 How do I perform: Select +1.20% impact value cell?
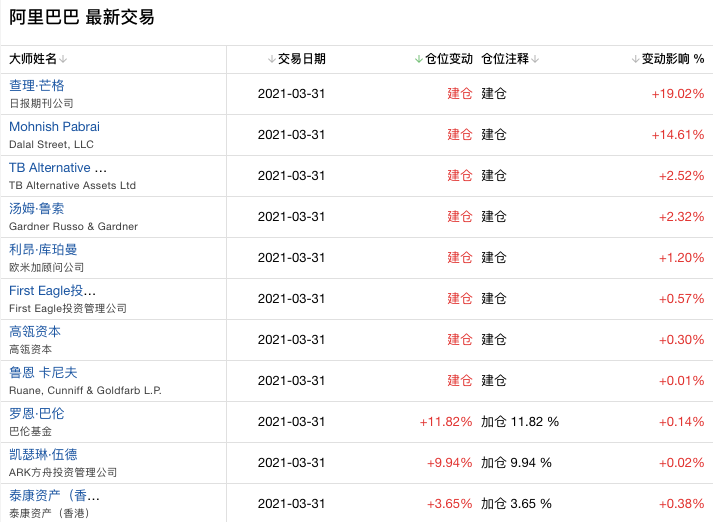682,258
